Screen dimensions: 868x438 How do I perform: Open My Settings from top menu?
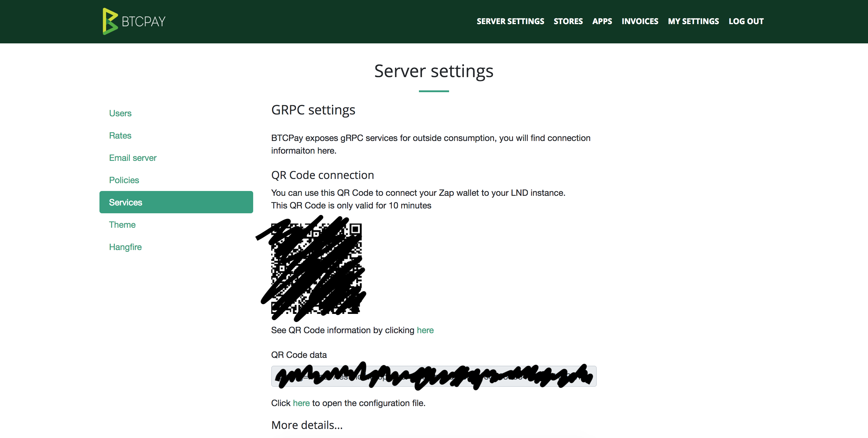[x=693, y=21]
